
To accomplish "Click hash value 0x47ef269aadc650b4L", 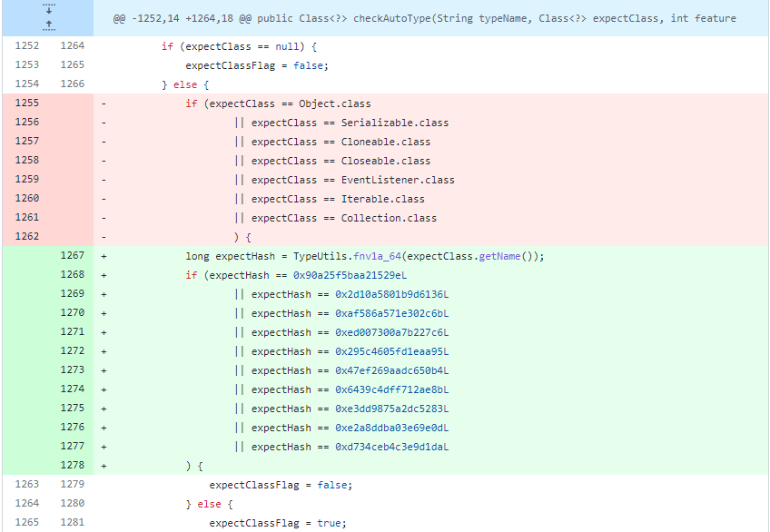I will [x=392, y=370].
